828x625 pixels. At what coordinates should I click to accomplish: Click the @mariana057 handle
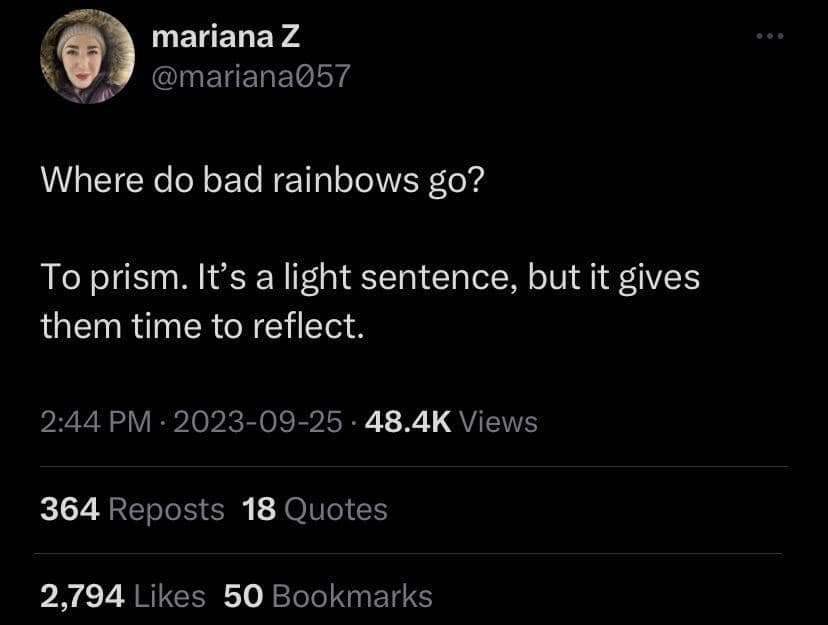[250, 76]
